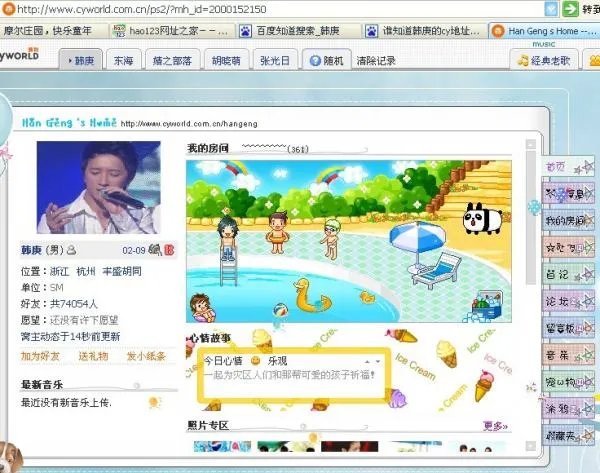Click the sun icon beside latest music
The height and width of the screenshot is (473, 600).
click(154, 402)
